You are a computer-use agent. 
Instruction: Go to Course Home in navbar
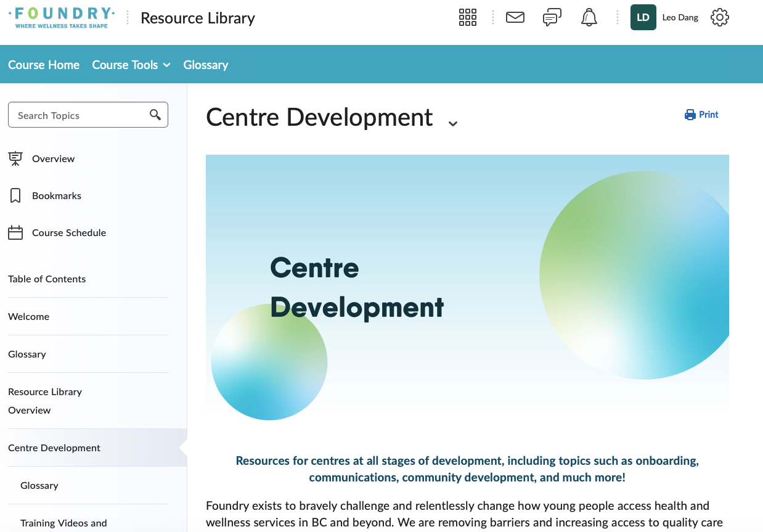point(44,65)
